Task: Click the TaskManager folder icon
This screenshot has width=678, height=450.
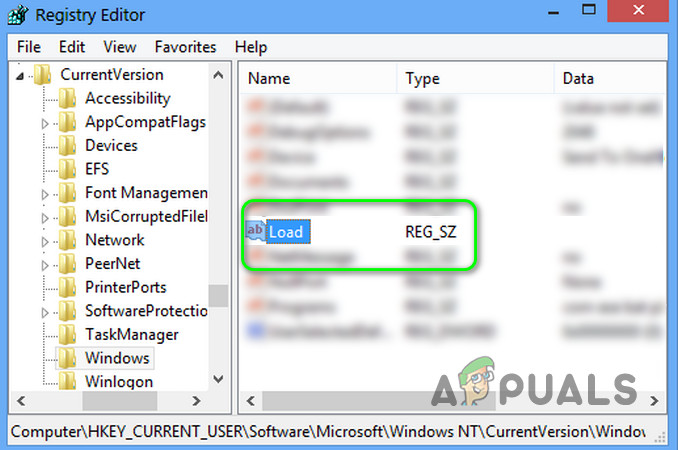Action: point(67,334)
